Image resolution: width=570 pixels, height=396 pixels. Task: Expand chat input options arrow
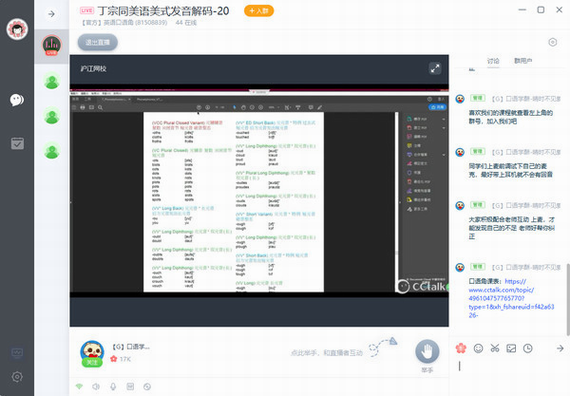(x=560, y=348)
